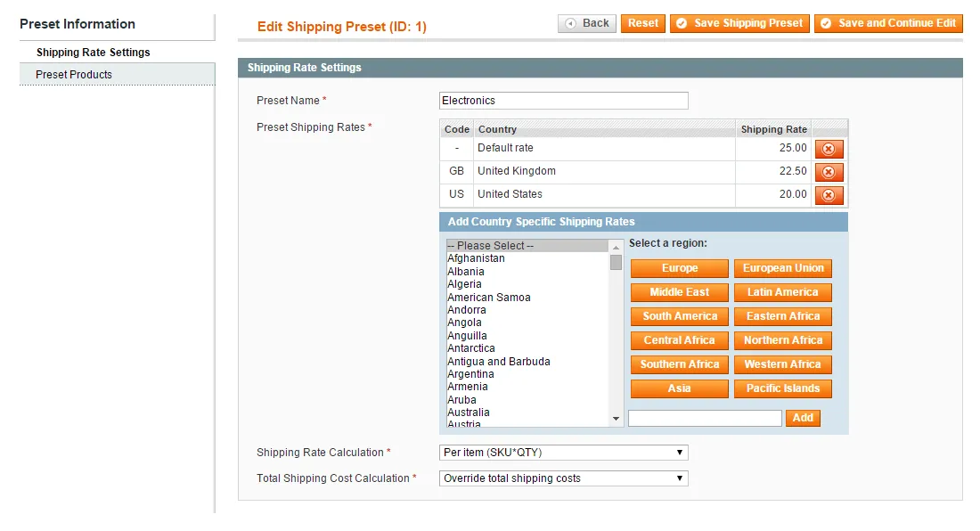Focus the shipping rate input next to Add
The height and width of the screenshot is (531, 980).
[x=705, y=419]
